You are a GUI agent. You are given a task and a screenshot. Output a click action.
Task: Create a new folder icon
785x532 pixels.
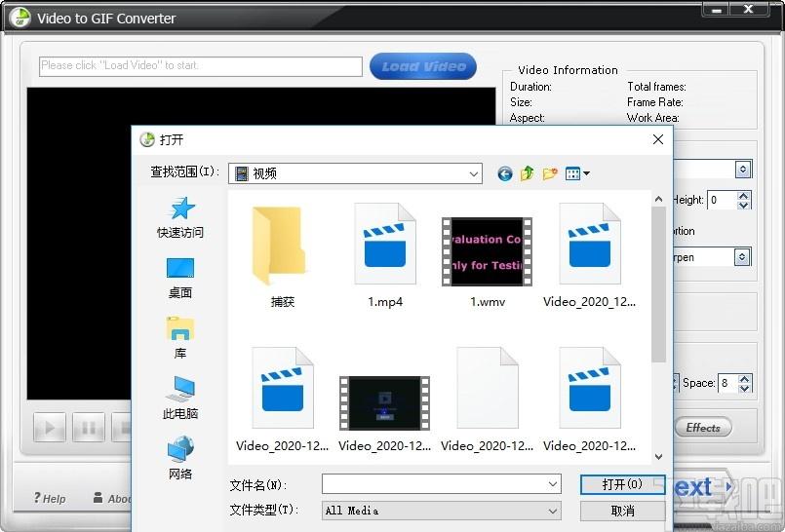pyautogui.click(x=550, y=173)
